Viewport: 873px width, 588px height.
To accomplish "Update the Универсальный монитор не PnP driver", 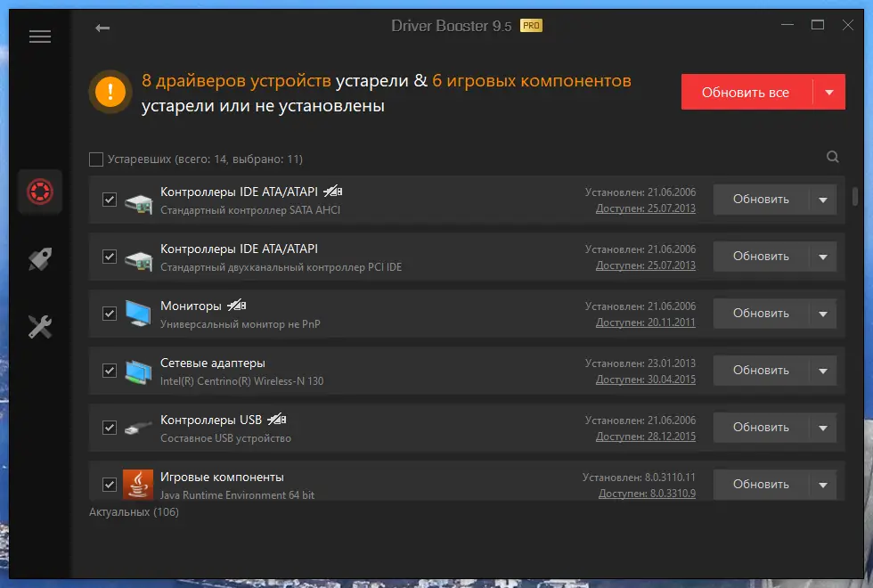I will 761,314.
